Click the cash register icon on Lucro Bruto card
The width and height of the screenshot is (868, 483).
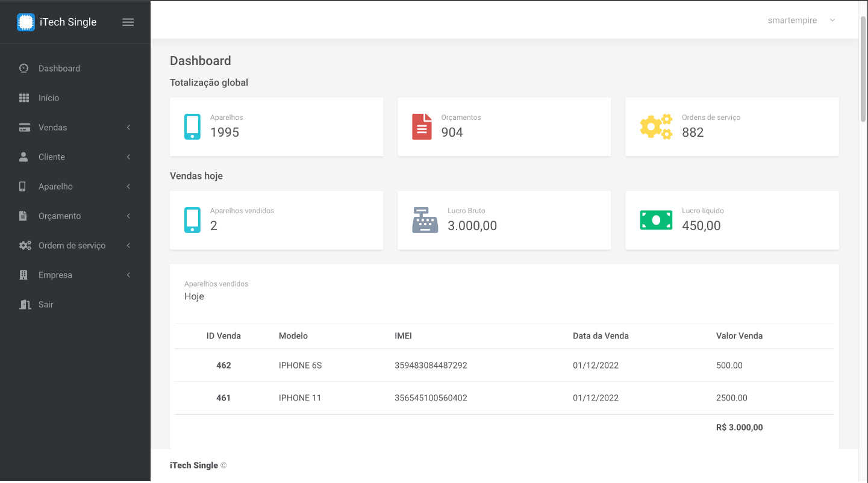coord(425,220)
